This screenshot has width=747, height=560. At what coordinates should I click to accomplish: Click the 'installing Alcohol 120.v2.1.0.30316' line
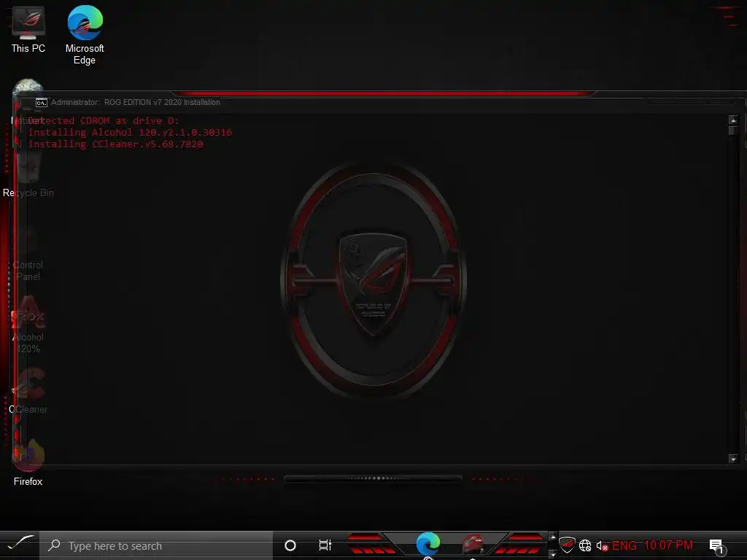pos(130,133)
